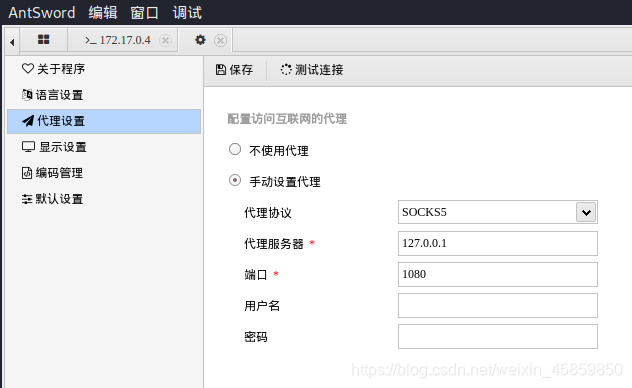Screen dimensions: 632x388
Task: Click the 密码 input field
Action: click(x=498, y=336)
